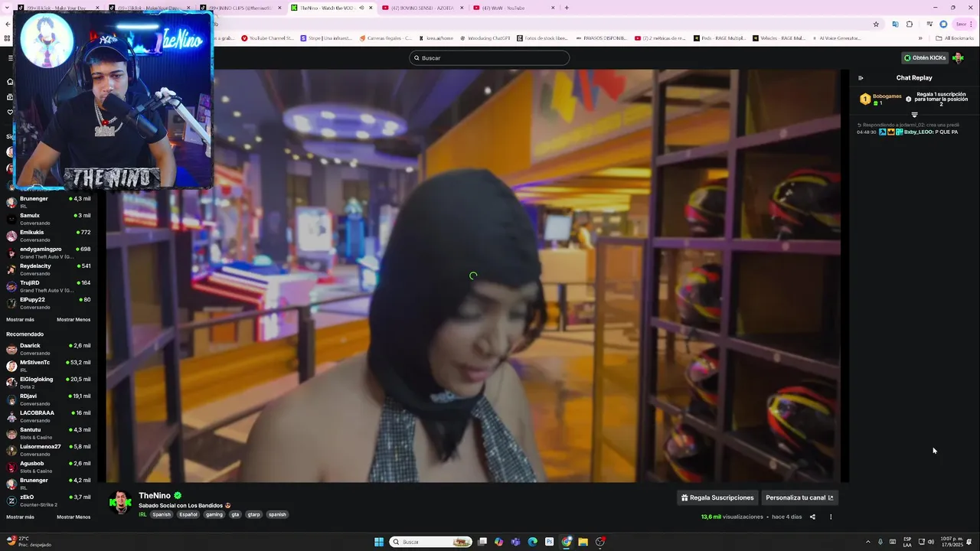This screenshot has width=980, height=551.
Task: Open RDjavi recommended channel
Action: (49, 399)
